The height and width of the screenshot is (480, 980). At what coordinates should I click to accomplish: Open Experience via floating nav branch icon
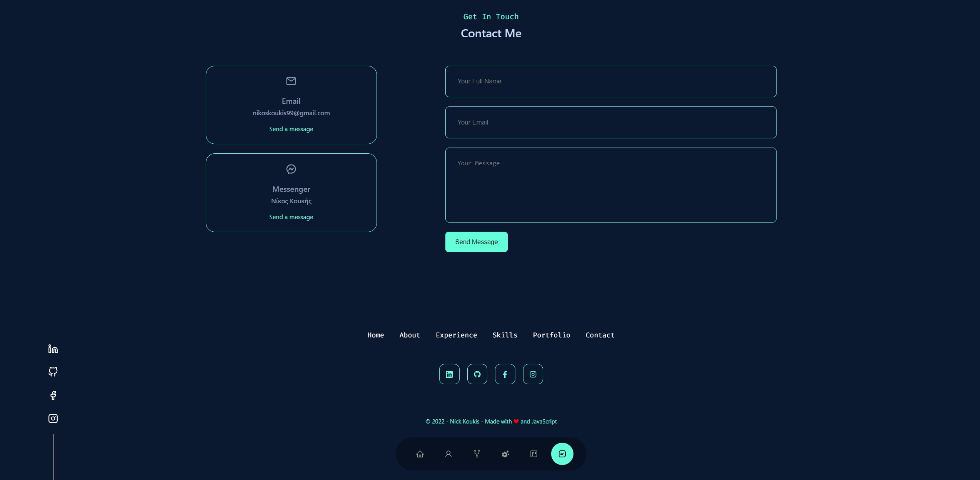click(x=477, y=454)
